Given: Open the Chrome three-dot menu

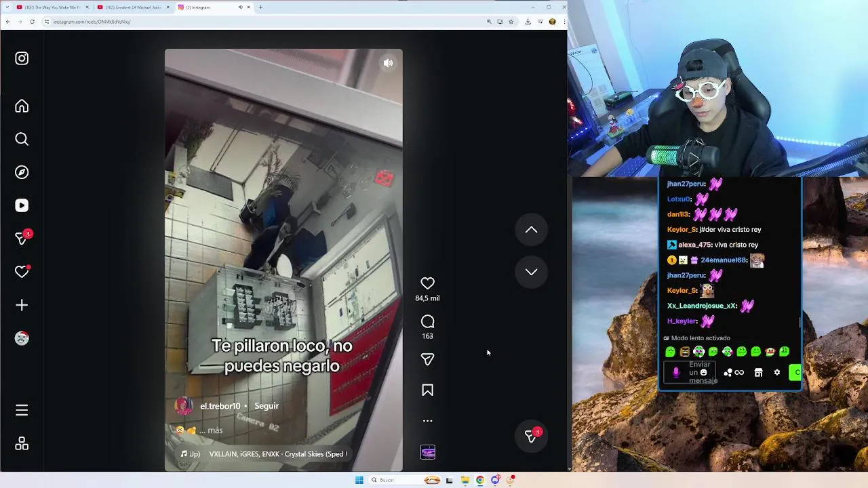Looking at the screenshot, I should pos(563,22).
